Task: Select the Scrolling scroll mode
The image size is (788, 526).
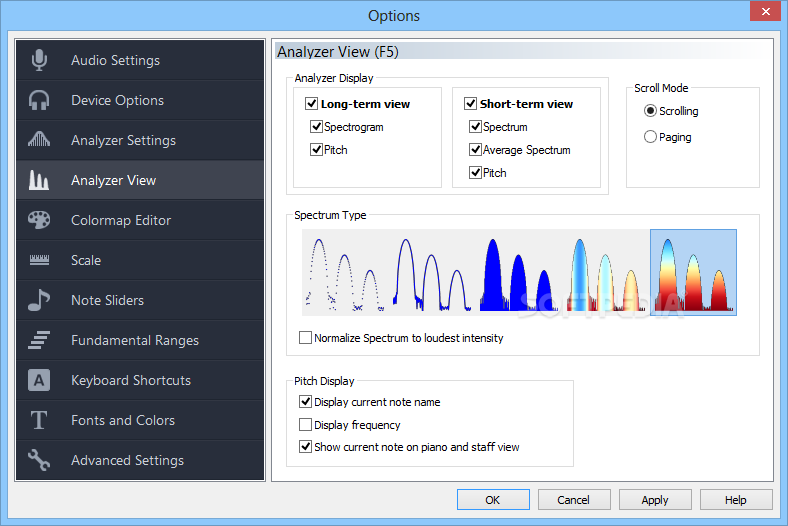Action: pyautogui.click(x=650, y=111)
